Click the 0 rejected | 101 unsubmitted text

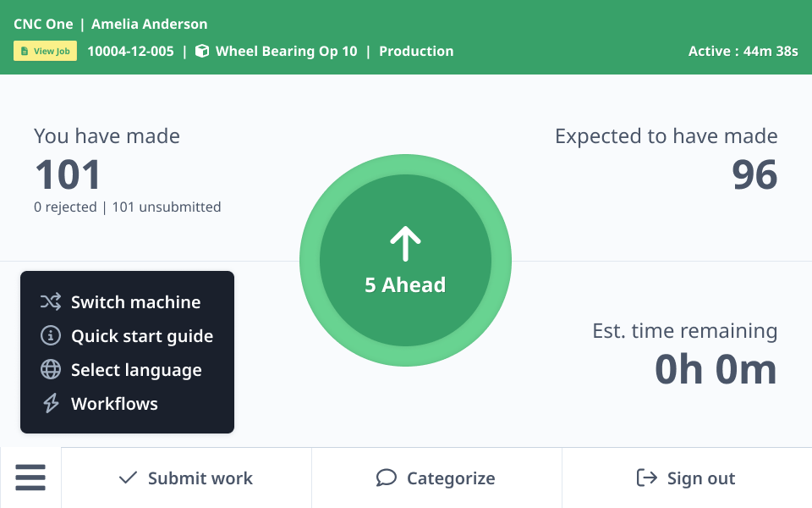point(127,207)
